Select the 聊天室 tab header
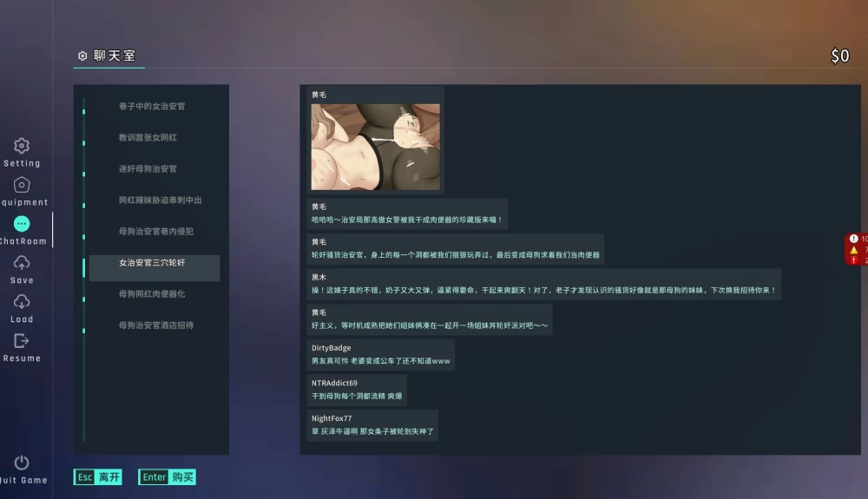The width and height of the screenshot is (868, 499). [x=108, y=56]
